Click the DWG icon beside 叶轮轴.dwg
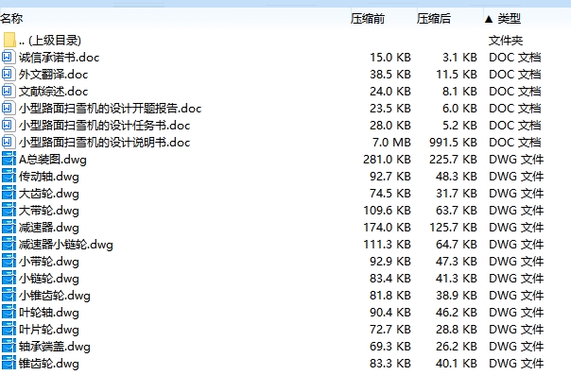This screenshot has width=571, height=392. click(x=9, y=312)
